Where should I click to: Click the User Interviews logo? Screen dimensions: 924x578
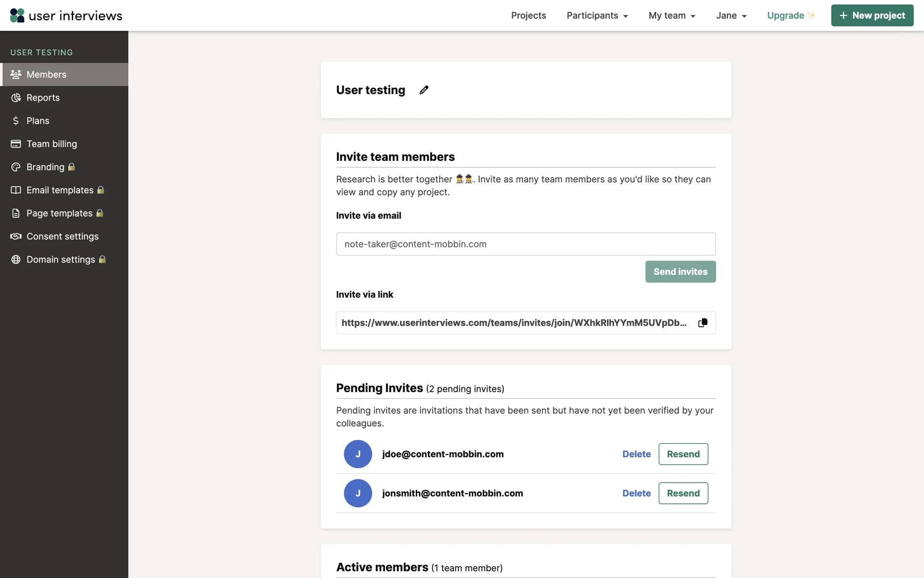point(66,15)
